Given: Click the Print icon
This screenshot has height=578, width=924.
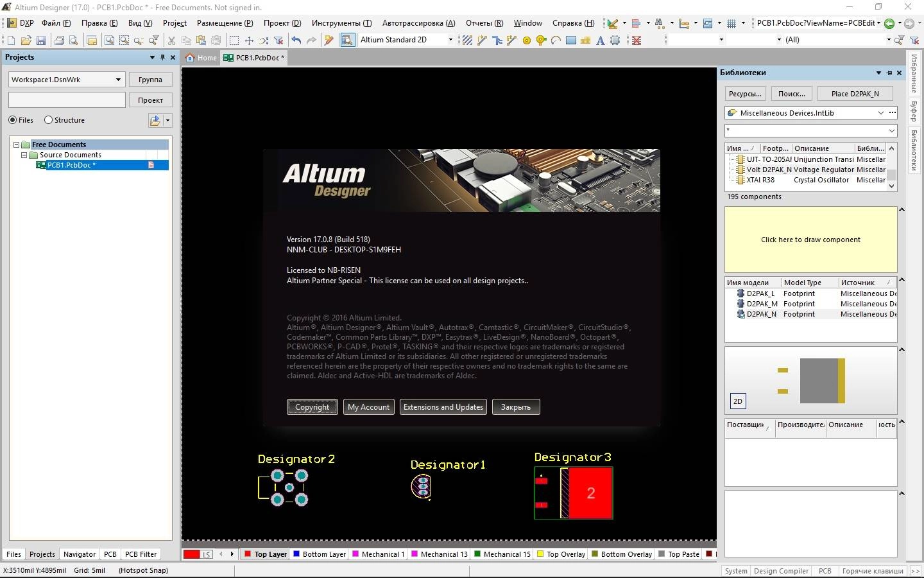Looking at the screenshot, I should [x=59, y=40].
